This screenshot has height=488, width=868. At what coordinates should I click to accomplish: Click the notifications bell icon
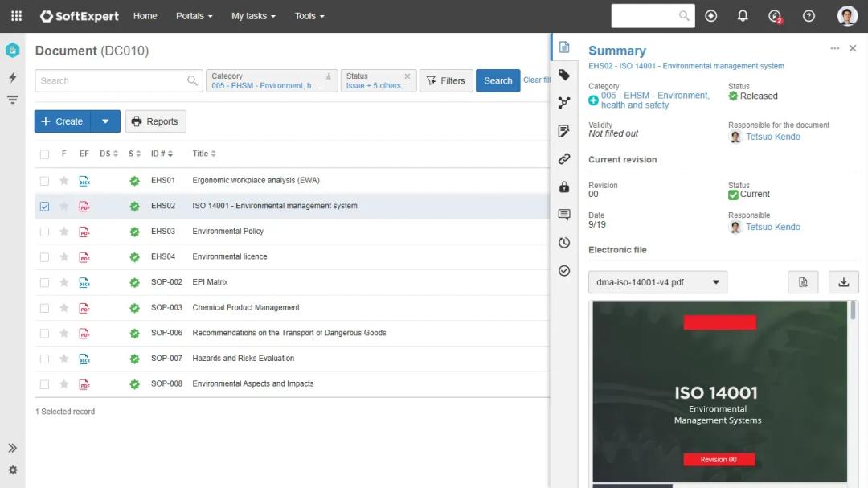[743, 16]
